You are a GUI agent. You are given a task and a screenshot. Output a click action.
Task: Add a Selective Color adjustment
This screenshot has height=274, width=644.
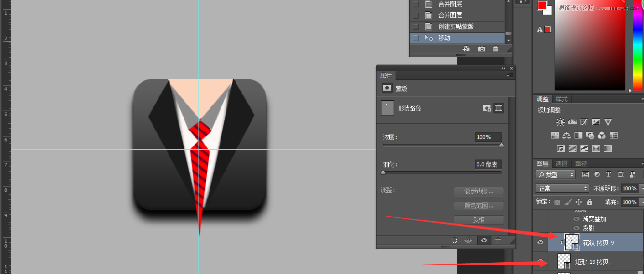pyautogui.click(x=596, y=148)
